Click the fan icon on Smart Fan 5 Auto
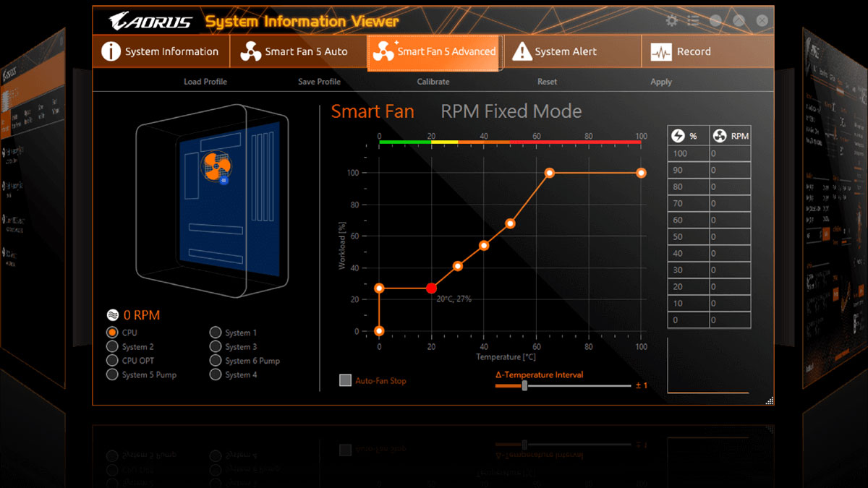Screen dimensions: 868x488 tap(250, 52)
